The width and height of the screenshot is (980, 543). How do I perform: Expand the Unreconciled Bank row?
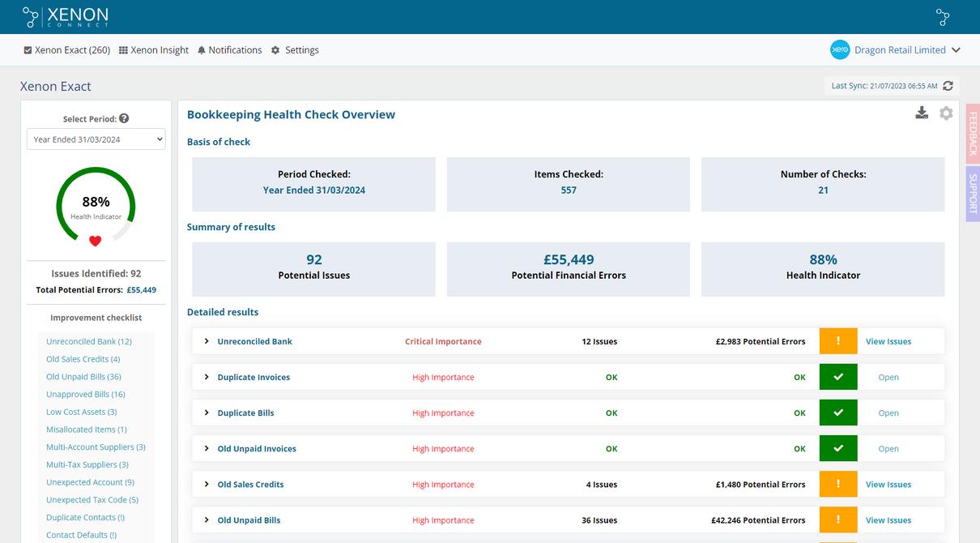point(207,341)
